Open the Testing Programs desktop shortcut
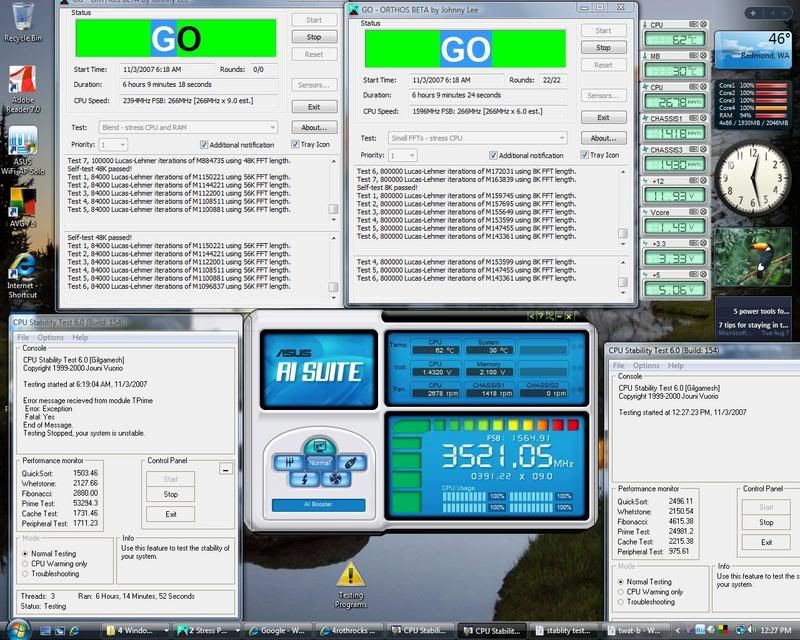800x640 pixels. [x=351, y=585]
